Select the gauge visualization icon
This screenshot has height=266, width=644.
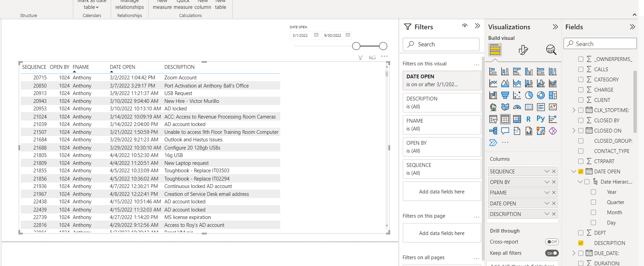pyautogui.click(x=517, y=107)
